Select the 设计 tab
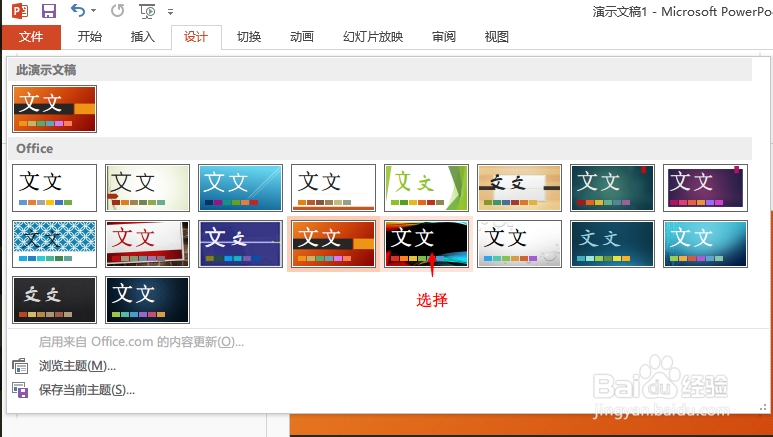Viewport: 773px width, 437px height. click(x=196, y=37)
